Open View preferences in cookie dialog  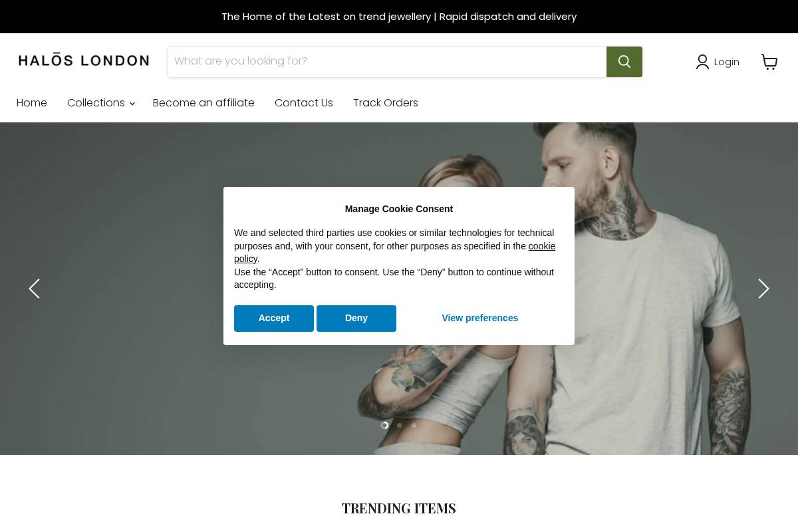[480, 318]
